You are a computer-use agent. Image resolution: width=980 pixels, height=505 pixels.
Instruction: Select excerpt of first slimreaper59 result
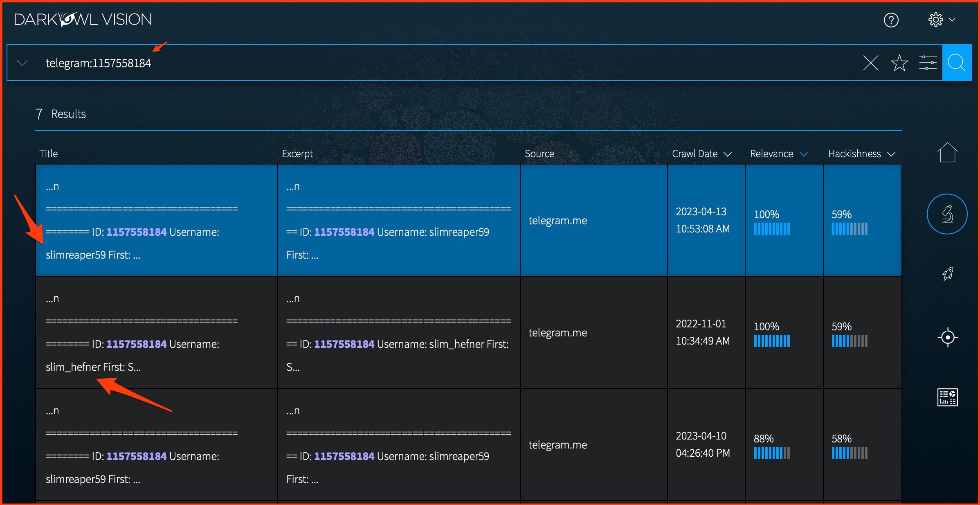(x=399, y=220)
